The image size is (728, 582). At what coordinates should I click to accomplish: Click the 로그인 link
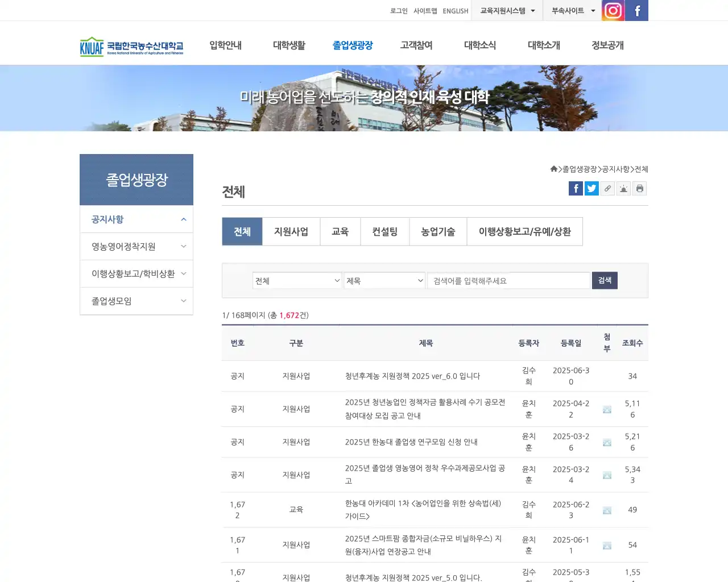(399, 11)
